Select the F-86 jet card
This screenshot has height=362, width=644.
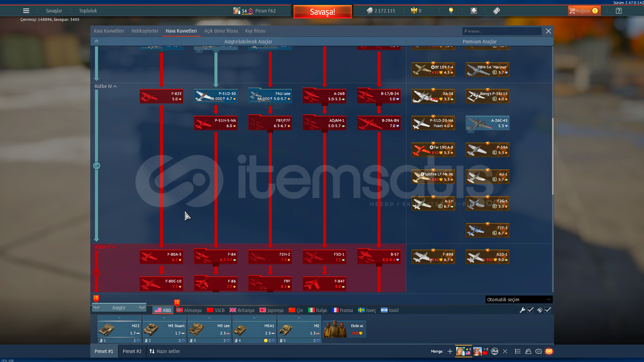pos(216,284)
